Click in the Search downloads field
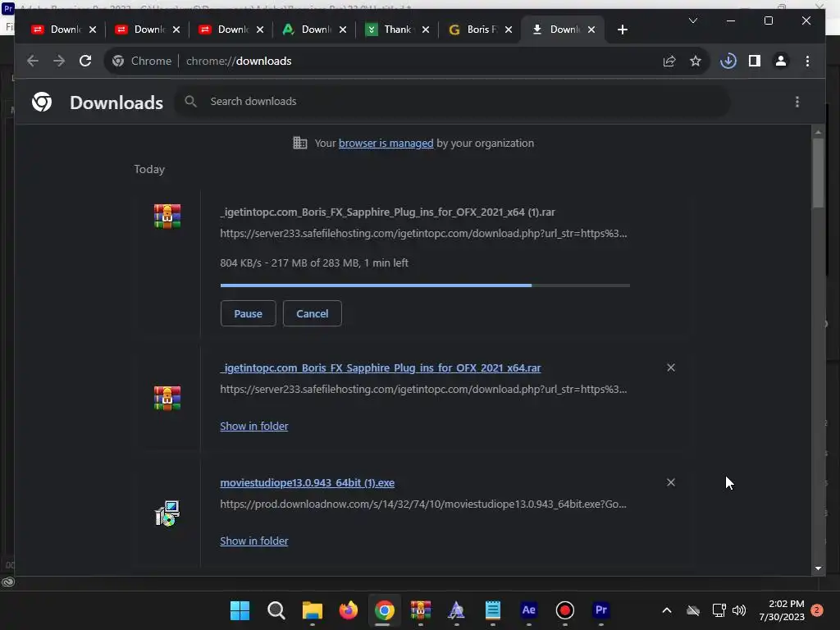This screenshot has width=840, height=630. click(453, 101)
